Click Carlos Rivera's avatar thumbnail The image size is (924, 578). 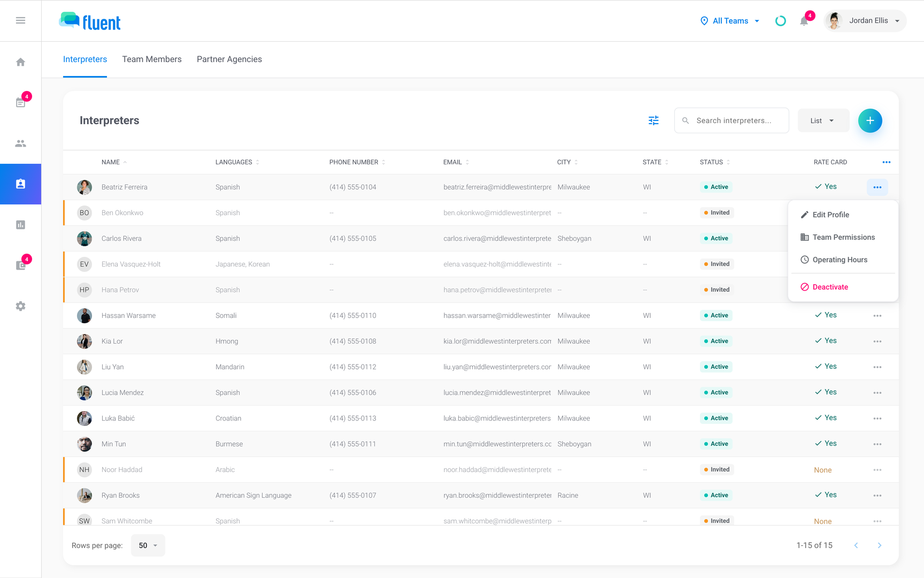[x=84, y=239]
